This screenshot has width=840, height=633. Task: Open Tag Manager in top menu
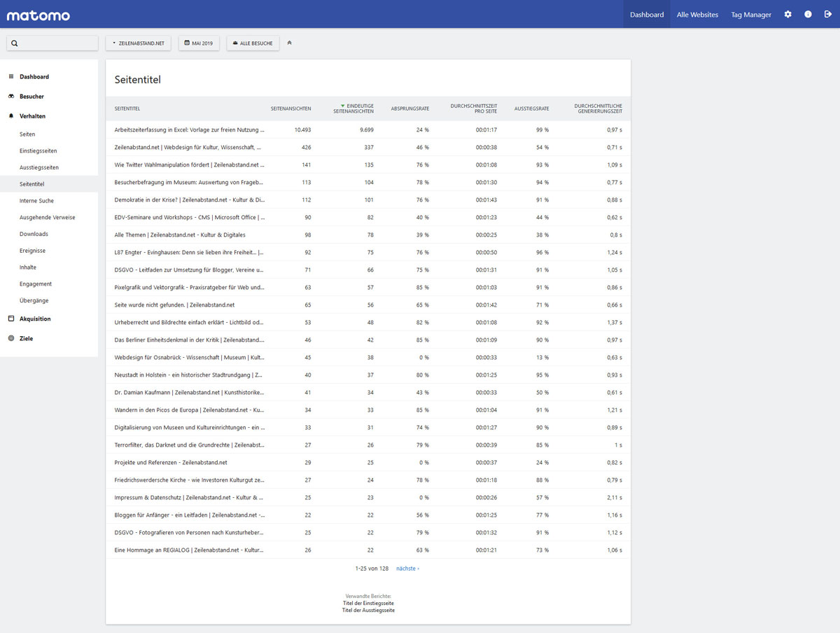click(x=751, y=15)
